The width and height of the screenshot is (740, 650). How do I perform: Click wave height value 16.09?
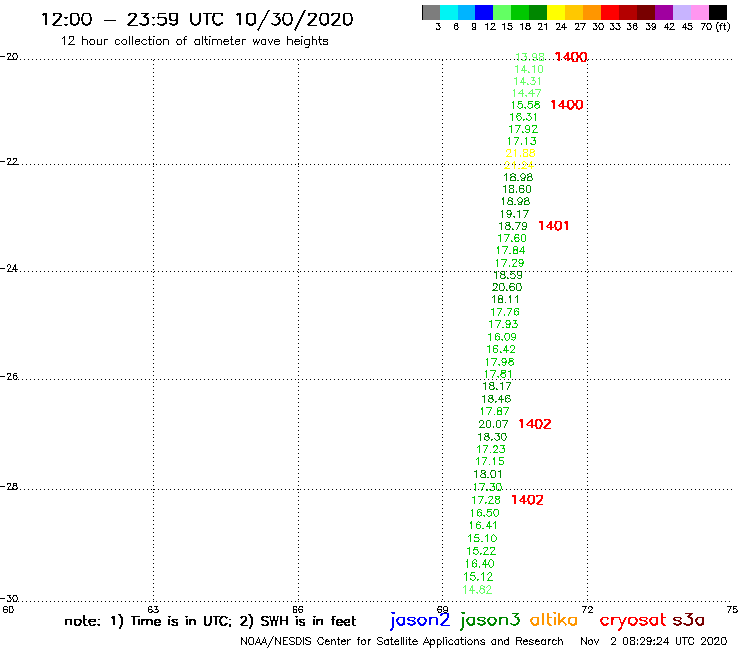coord(502,337)
